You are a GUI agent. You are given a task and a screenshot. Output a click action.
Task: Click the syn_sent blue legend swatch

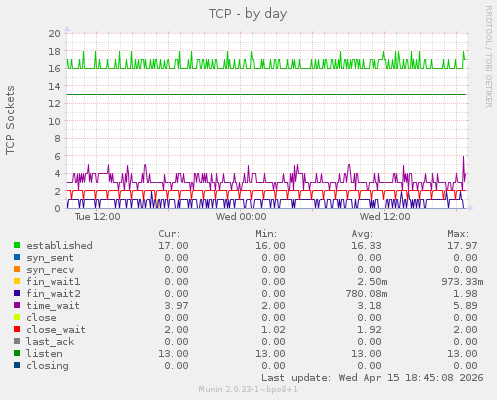click(17, 257)
